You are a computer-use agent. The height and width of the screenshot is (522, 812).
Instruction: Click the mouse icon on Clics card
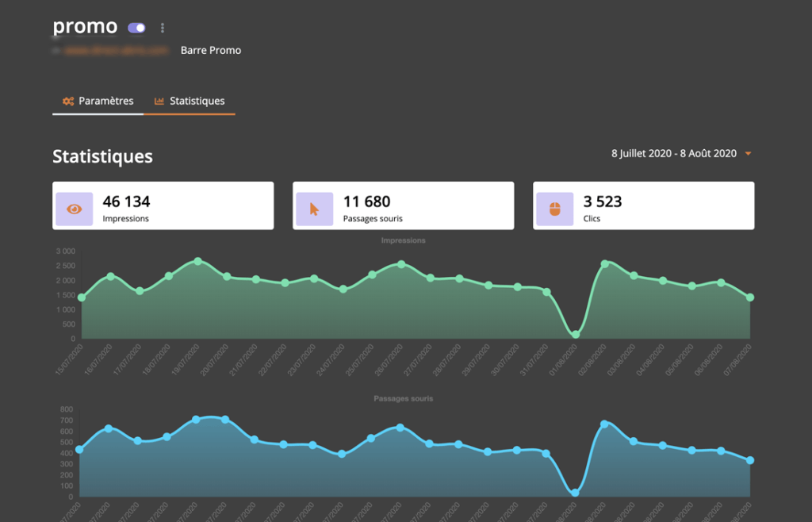(554, 209)
